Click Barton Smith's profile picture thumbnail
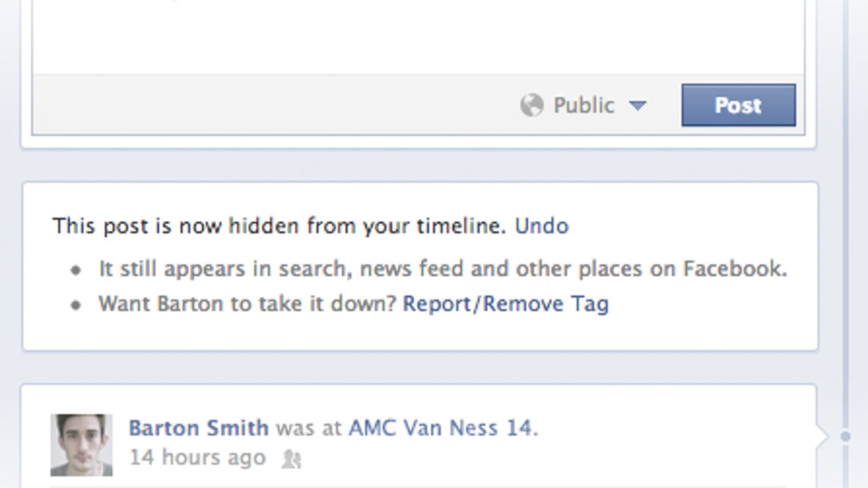This screenshot has height=488, width=868. [x=81, y=445]
